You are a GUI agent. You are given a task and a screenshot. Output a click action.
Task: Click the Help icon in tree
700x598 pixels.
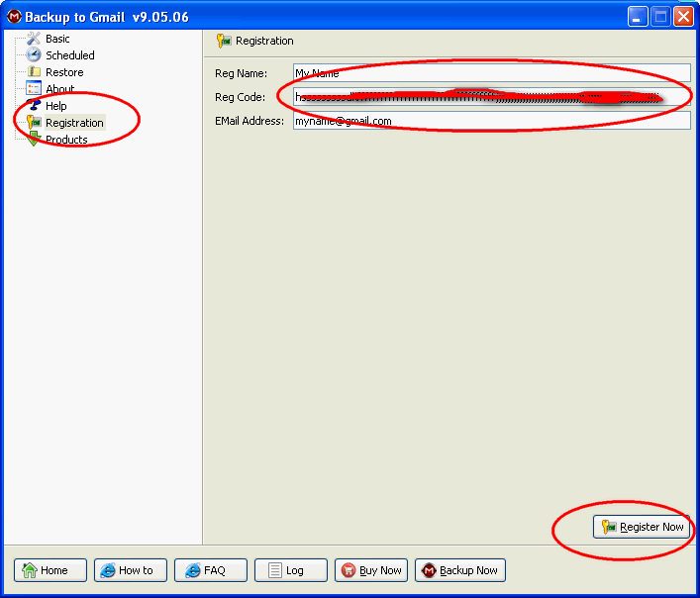click(34, 105)
